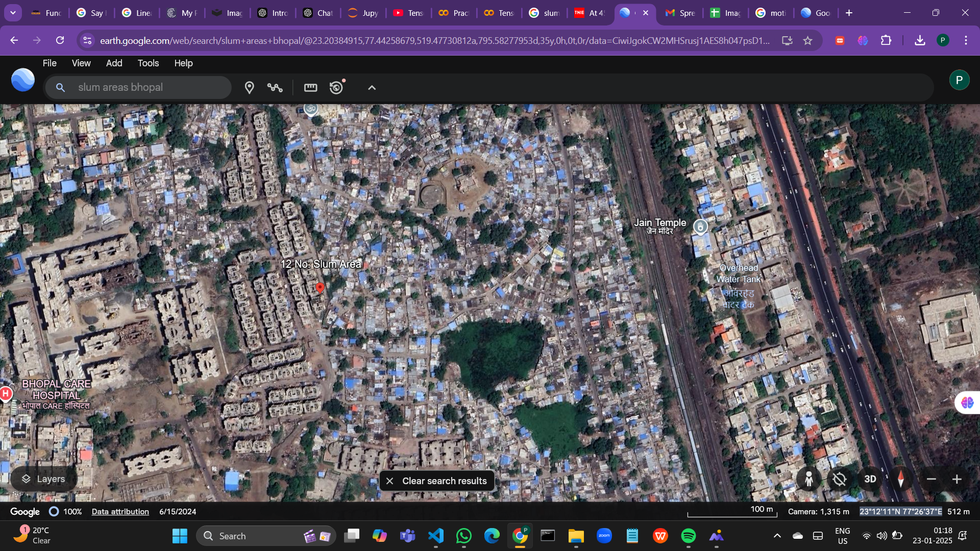Click the Bhopal Care Hospital marker

tap(6, 394)
